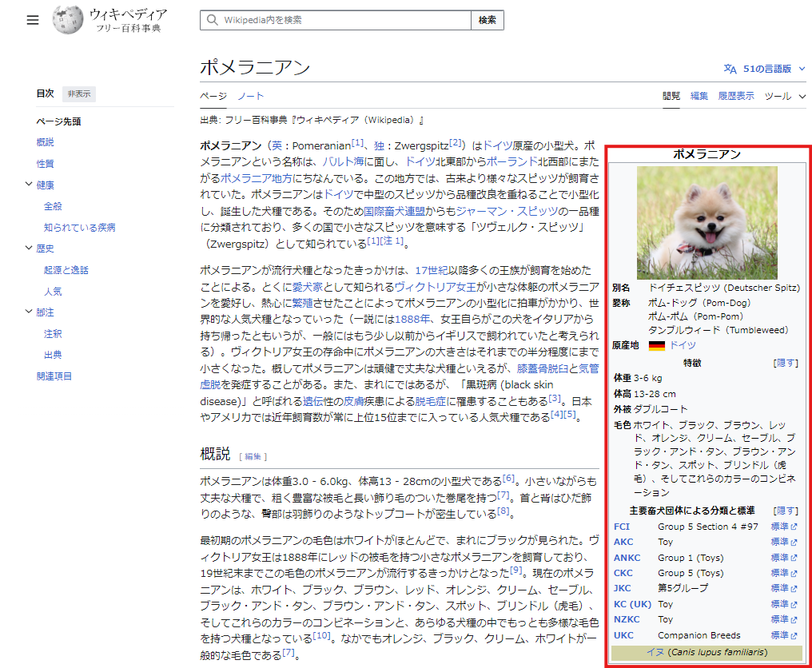
Task: Open the hamburger navigation menu
Action: 33,20
